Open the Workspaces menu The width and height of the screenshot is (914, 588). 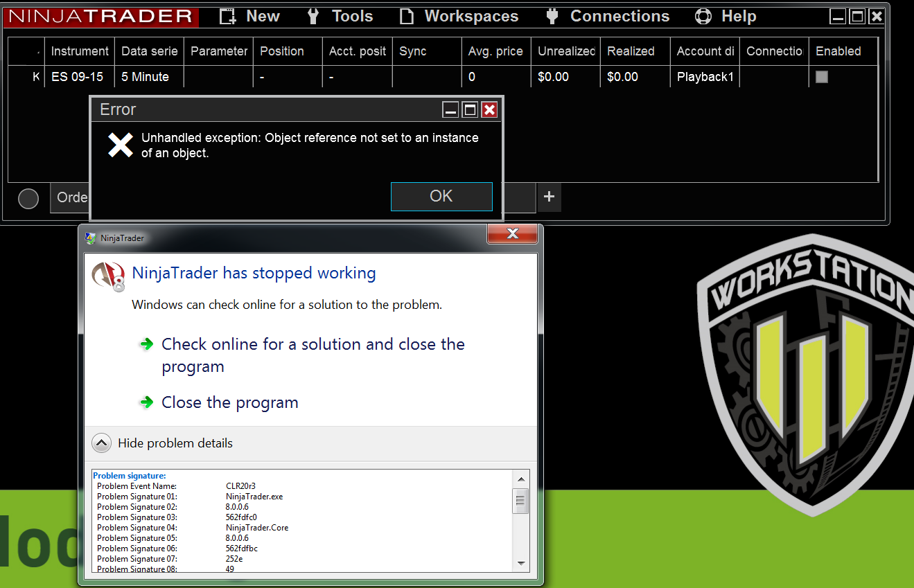pos(459,16)
